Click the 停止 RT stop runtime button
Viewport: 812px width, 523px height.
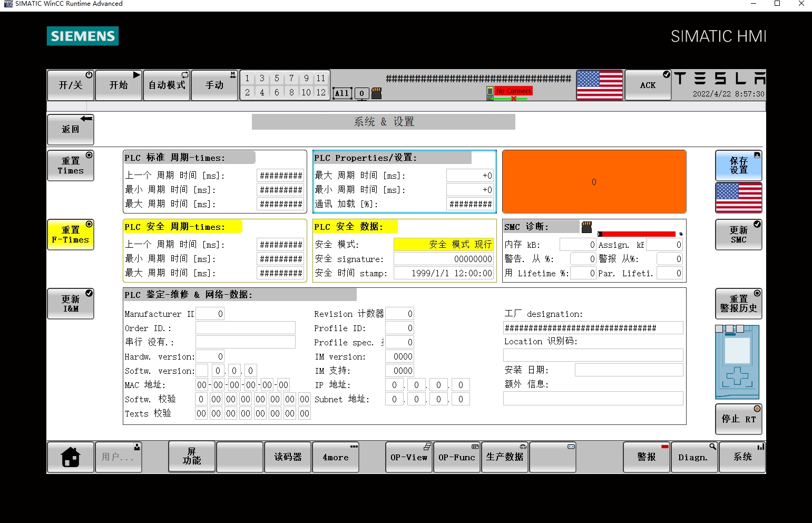(x=738, y=419)
